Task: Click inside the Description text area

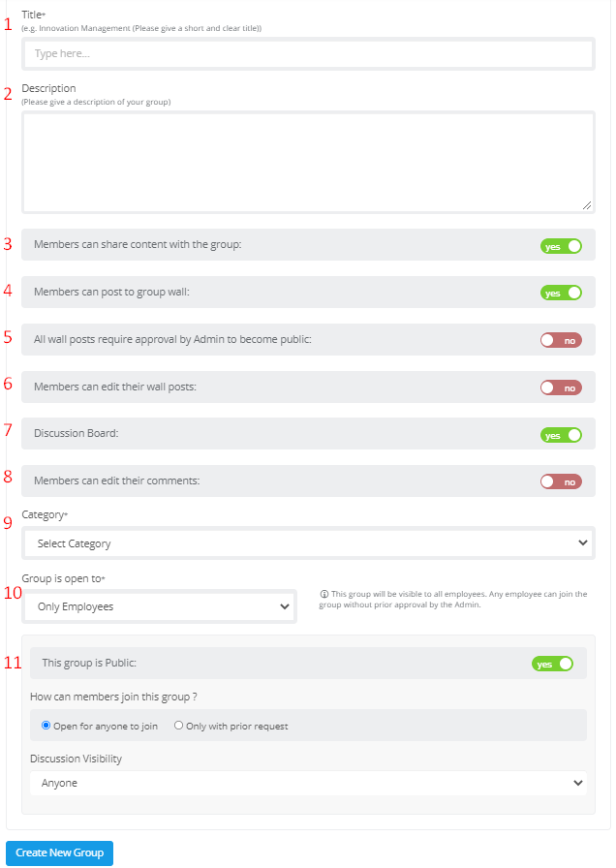Action: [x=308, y=162]
